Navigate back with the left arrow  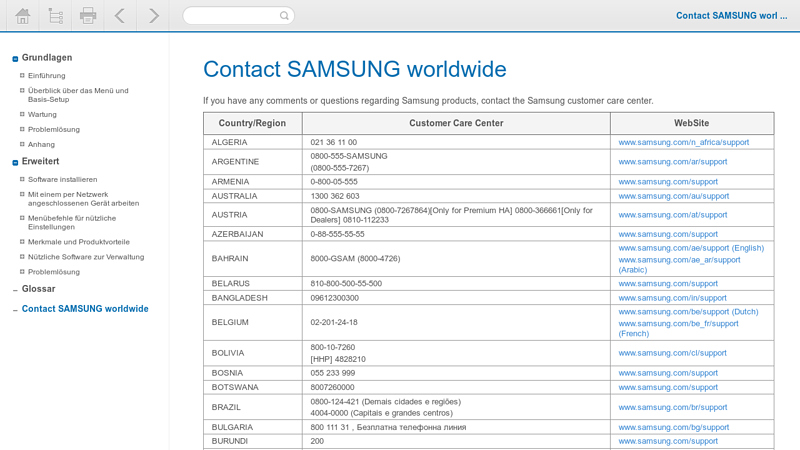pyautogui.click(x=120, y=16)
